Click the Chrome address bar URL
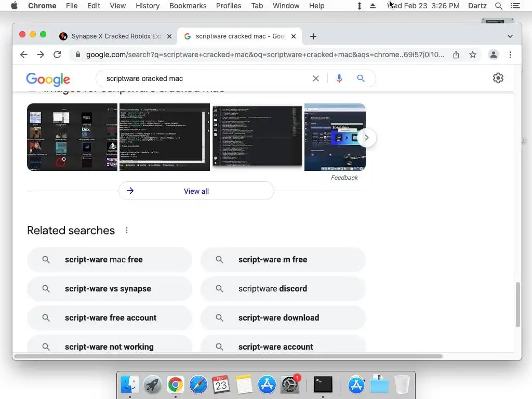532x399 pixels. 264,55
